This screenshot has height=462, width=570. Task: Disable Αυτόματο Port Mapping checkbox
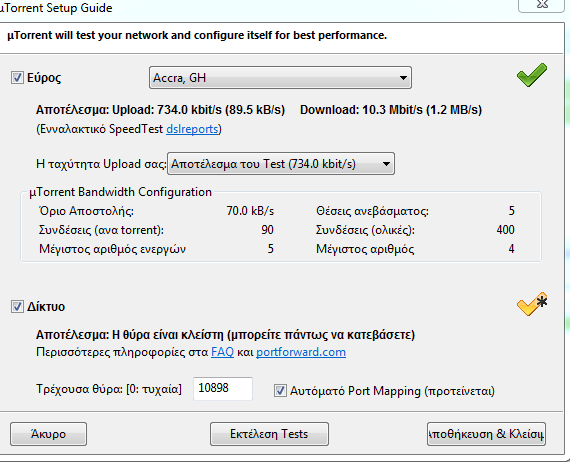[x=280, y=391]
